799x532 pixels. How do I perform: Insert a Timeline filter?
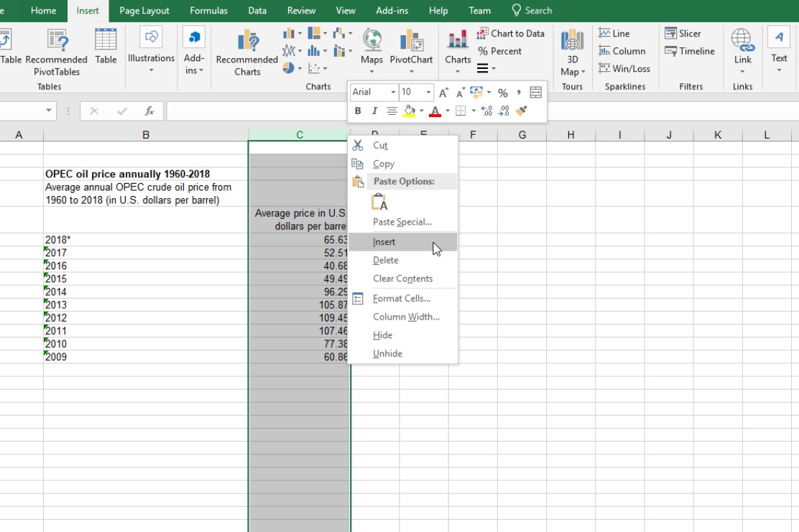click(x=690, y=51)
